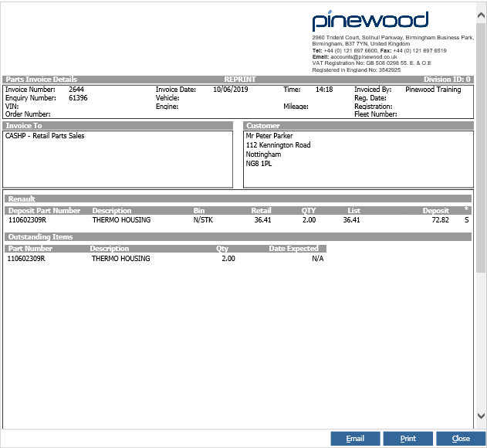The width and height of the screenshot is (487, 448).
Task: Click THERMO HOUSING in outstanding items
Action: (x=121, y=259)
